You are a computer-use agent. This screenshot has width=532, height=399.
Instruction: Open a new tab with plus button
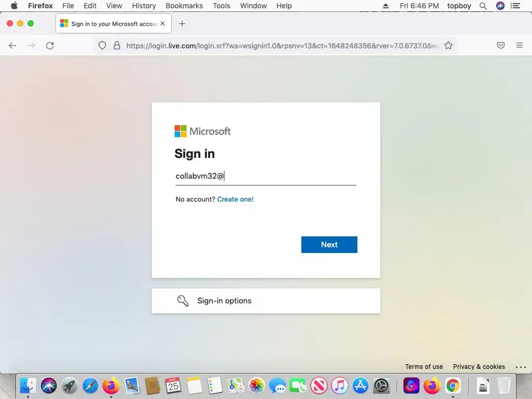[182, 24]
